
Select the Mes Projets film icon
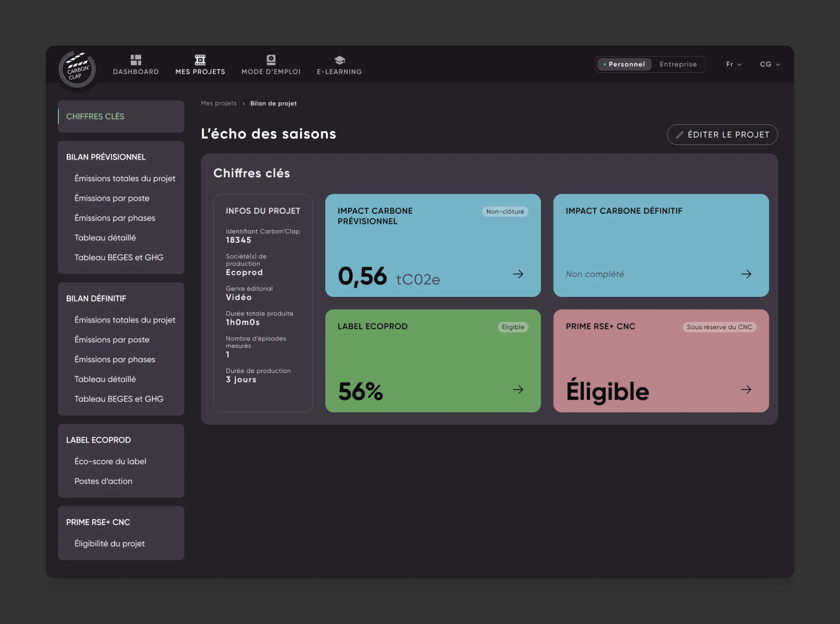(200, 60)
